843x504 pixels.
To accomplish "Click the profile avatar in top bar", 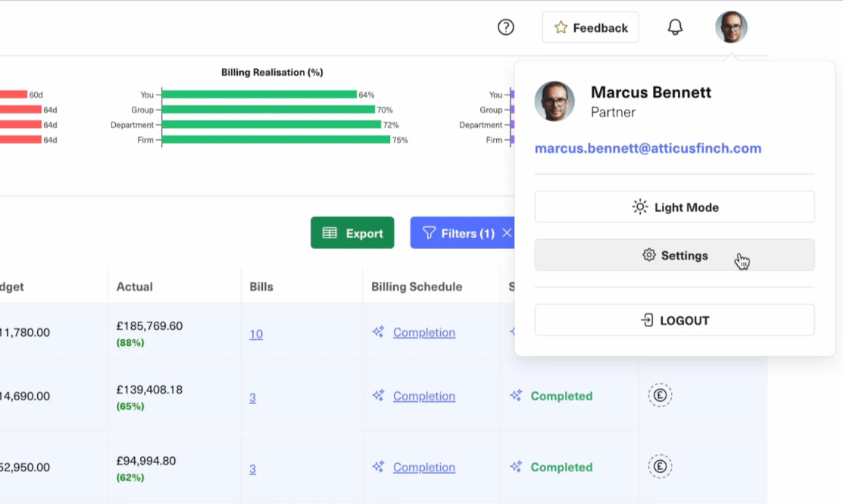I will [731, 27].
